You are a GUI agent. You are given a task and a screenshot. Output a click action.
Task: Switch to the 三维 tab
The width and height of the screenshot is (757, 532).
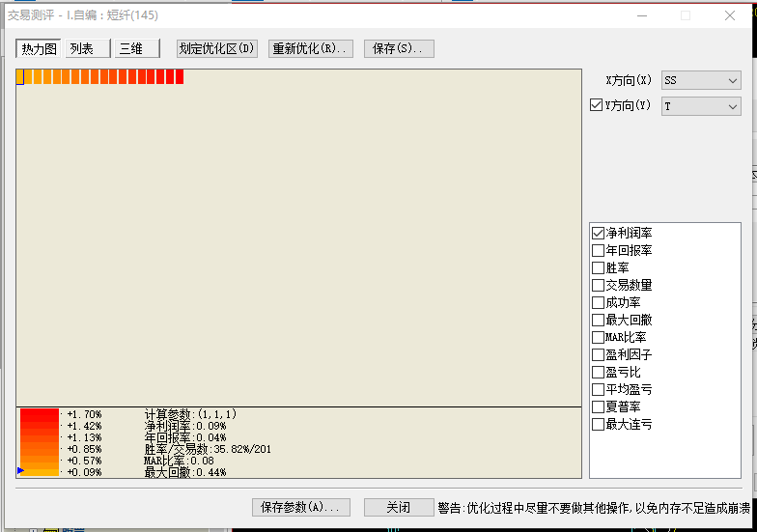137,48
